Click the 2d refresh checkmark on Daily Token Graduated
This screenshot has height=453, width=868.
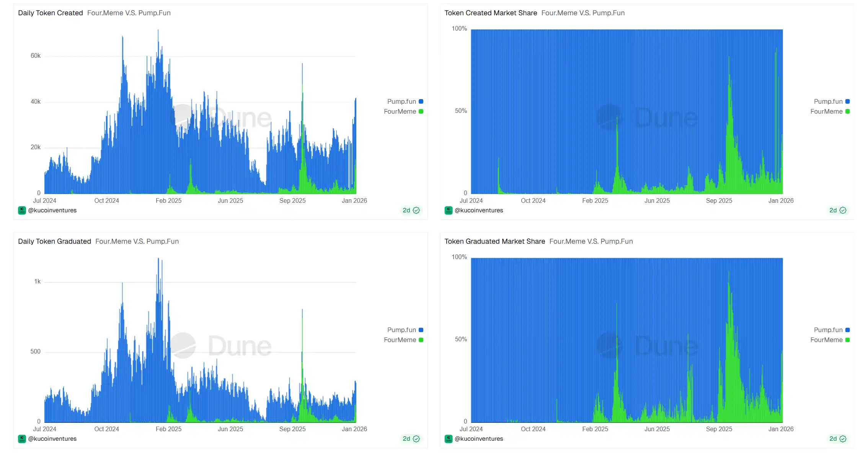click(416, 439)
